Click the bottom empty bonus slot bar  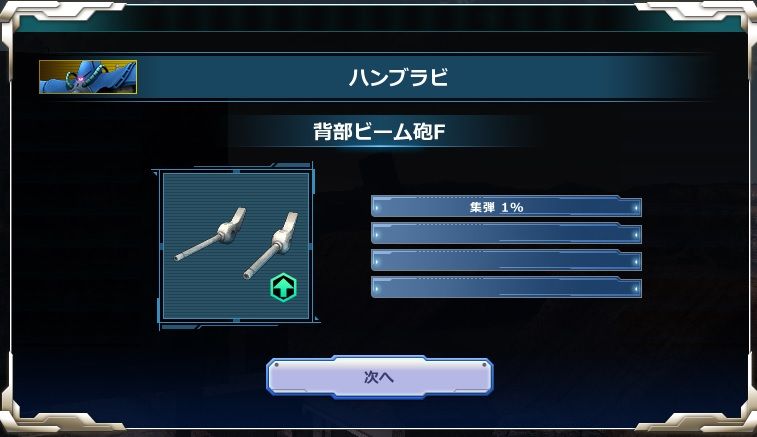coord(506,288)
